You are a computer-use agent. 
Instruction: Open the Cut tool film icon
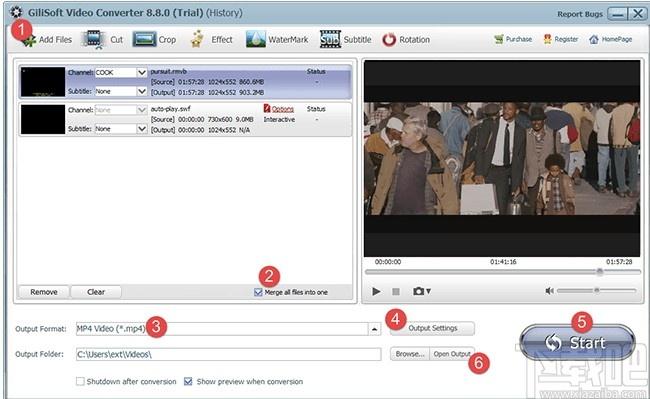(x=93, y=39)
